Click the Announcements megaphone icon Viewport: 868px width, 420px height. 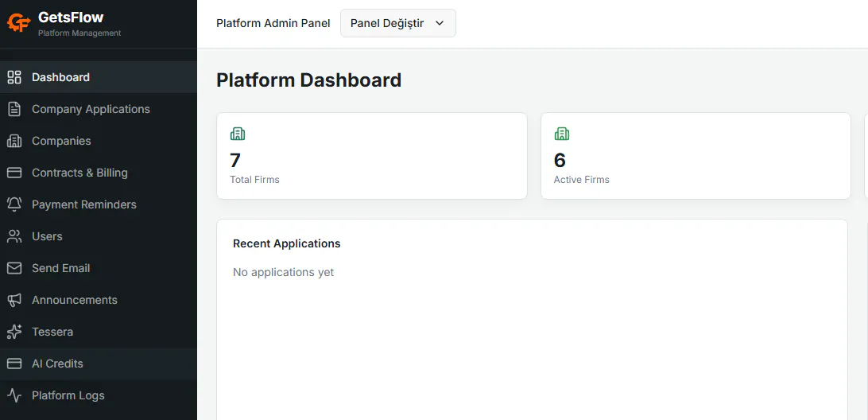tap(14, 300)
